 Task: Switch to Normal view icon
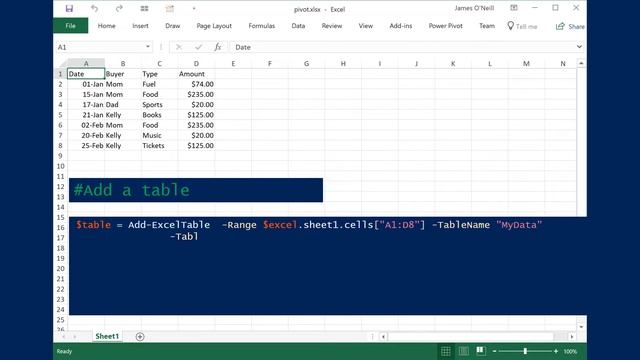(446, 351)
